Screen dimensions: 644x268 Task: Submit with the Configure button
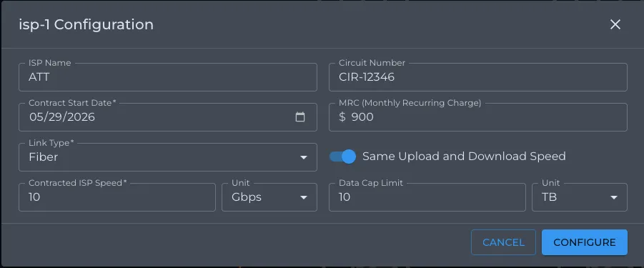[x=585, y=242]
